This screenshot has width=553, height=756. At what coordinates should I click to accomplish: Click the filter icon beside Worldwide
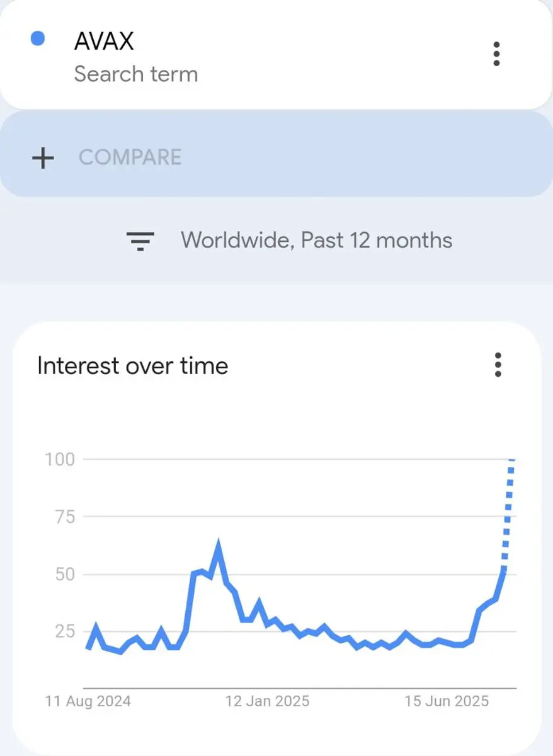pyautogui.click(x=140, y=241)
